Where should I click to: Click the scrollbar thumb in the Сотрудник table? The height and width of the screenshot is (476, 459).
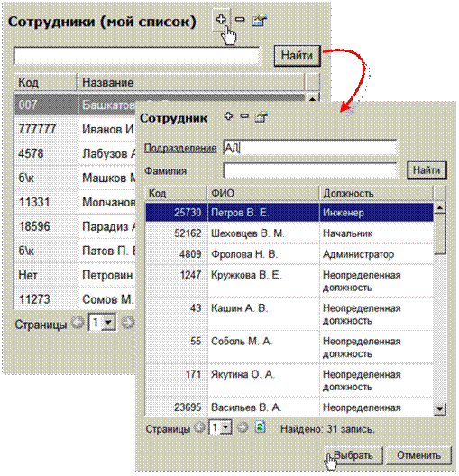[439, 233]
